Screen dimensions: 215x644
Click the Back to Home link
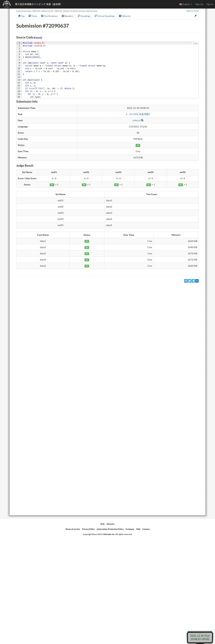[192, 11]
